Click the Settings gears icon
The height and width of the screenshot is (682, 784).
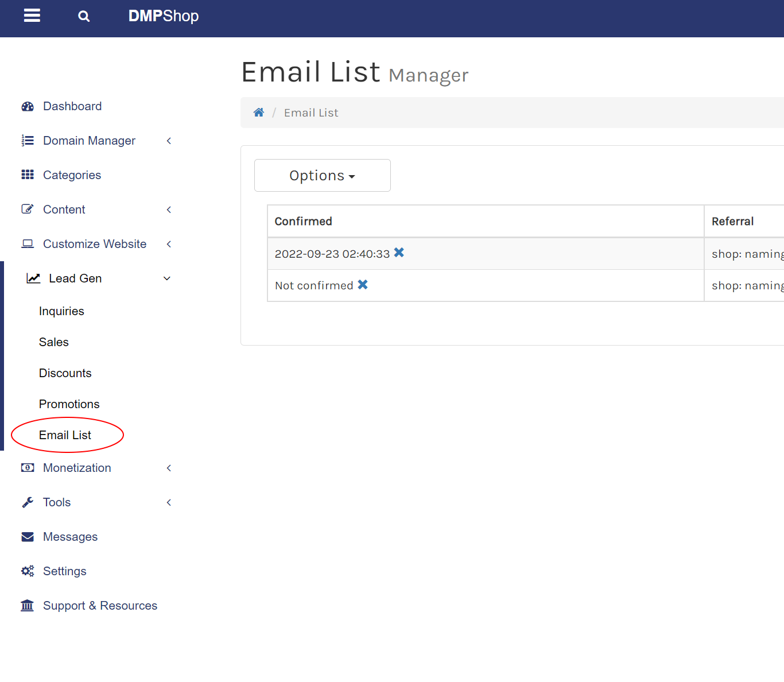[x=28, y=571]
